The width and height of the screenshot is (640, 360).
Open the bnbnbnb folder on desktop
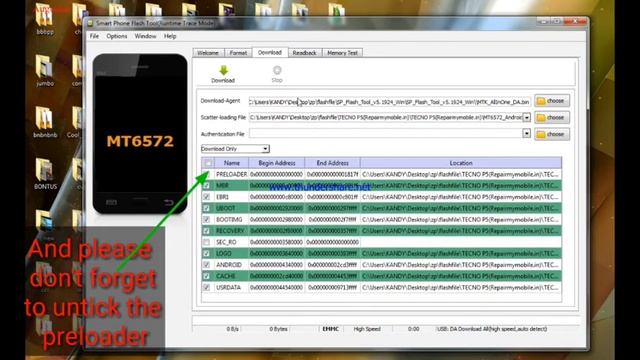click(x=45, y=122)
